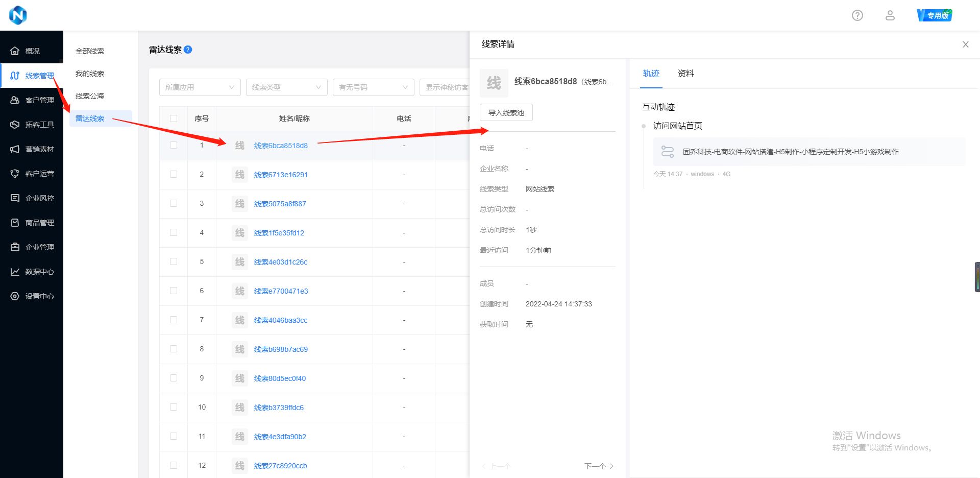Open the 客户运营 section
Image resolution: width=980 pixels, height=478 pixels.
[x=32, y=173]
